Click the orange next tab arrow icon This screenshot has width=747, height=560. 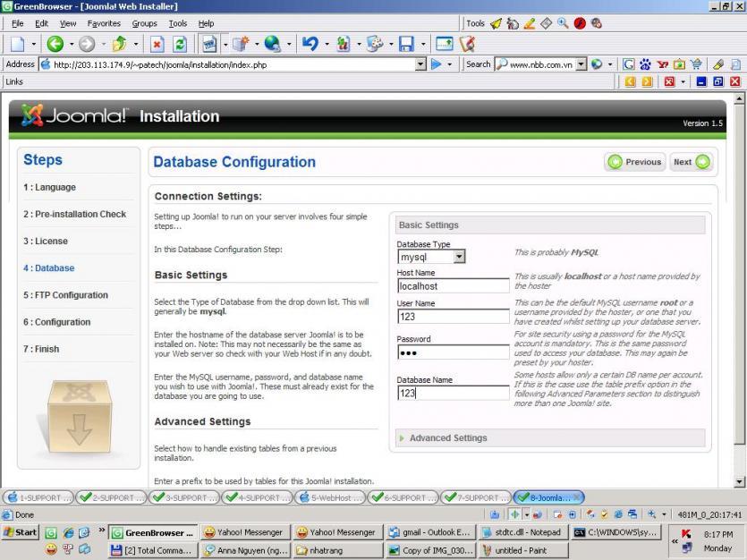(647, 81)
